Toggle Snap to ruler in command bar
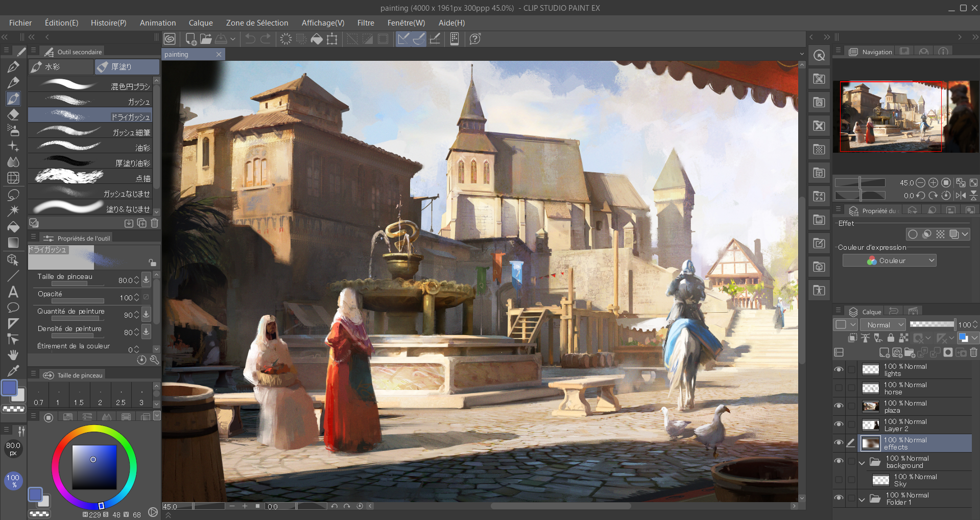The height and width of the screenshot is (520, 980). pos(403,39)
